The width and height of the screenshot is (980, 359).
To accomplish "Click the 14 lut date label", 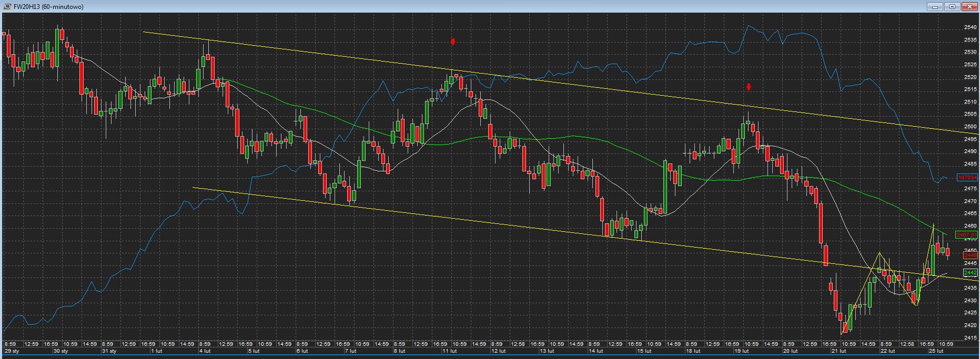I will pos(595,351).
